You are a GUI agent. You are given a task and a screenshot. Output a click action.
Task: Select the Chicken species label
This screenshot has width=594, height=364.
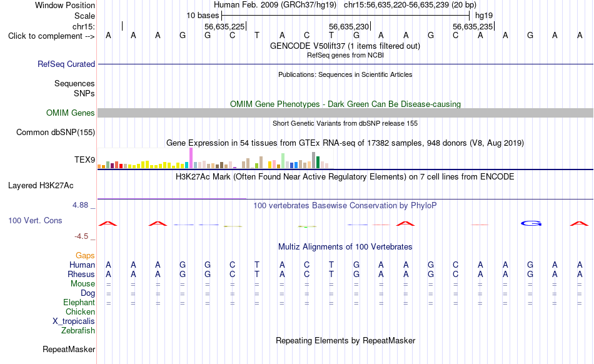tap(80, 311)
